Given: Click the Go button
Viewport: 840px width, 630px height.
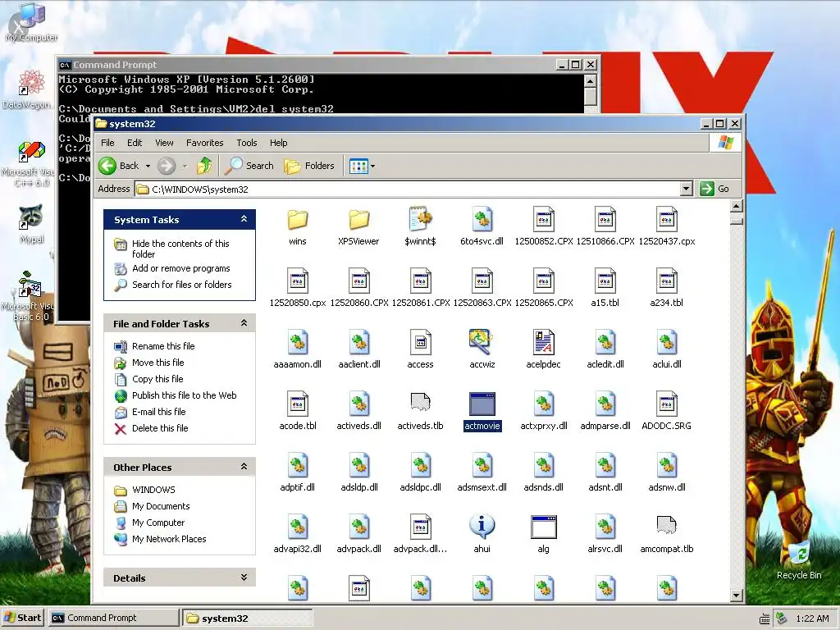Looking at the screenshot, I should click(x=714, y=189).
